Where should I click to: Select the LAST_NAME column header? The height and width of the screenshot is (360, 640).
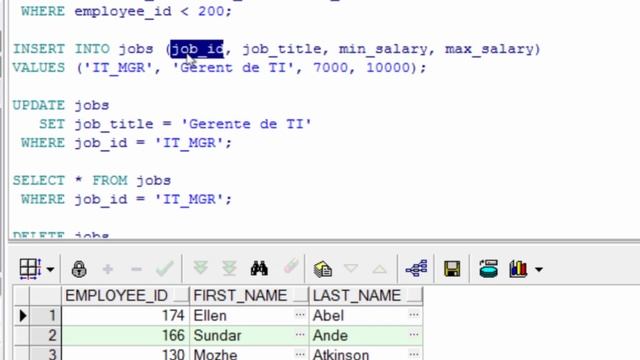[366, 296]
